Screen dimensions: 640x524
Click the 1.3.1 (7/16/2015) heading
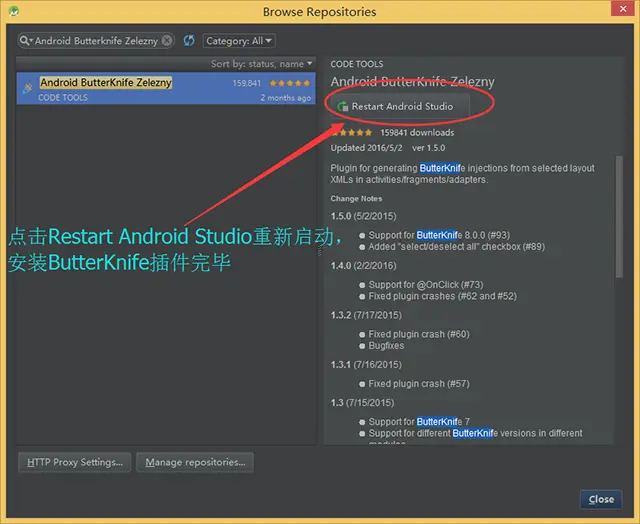click(x=366, y=364)
